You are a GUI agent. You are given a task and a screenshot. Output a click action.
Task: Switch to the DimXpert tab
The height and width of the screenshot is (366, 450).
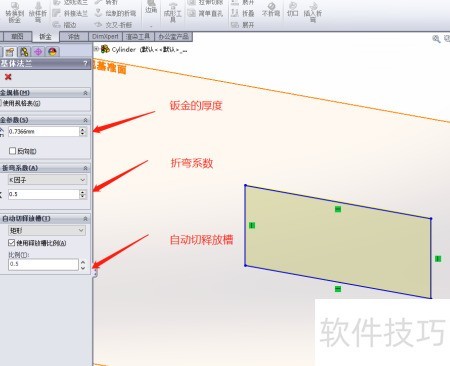[105, 36]
